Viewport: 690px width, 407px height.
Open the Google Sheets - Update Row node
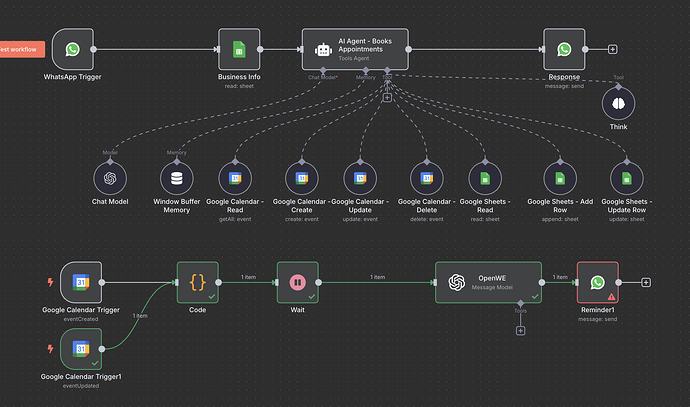tap(627, 178)
